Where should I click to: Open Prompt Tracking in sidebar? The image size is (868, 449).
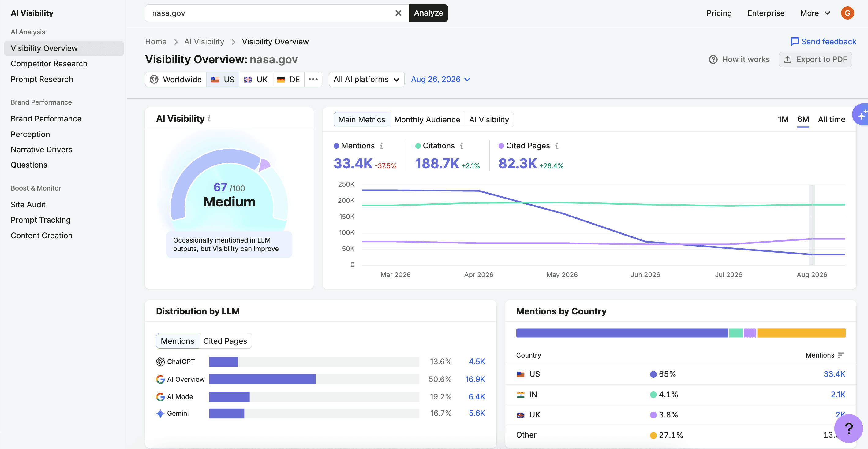40,220
